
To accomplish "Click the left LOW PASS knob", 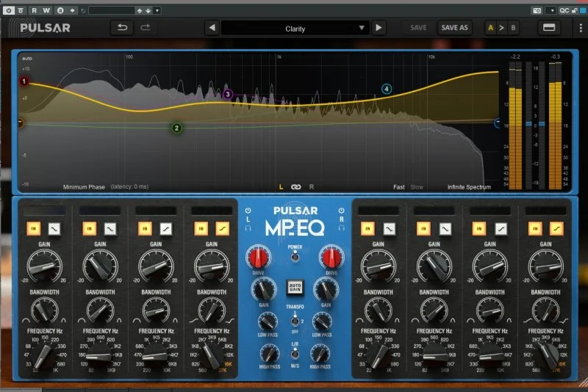I will pyautogui.click(x=268, y=321).
